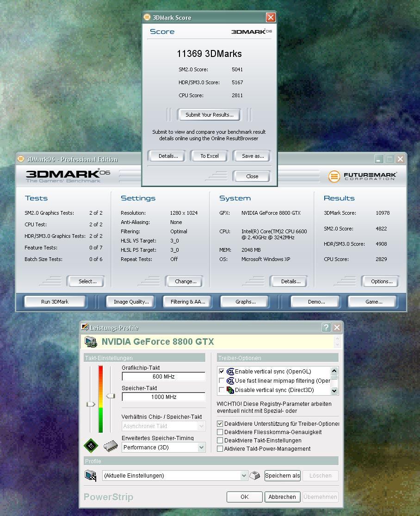Open Graphs in 3DMark06
This screenshot has height=516, width=420.
pyautogui.click(x=245, y=302)
